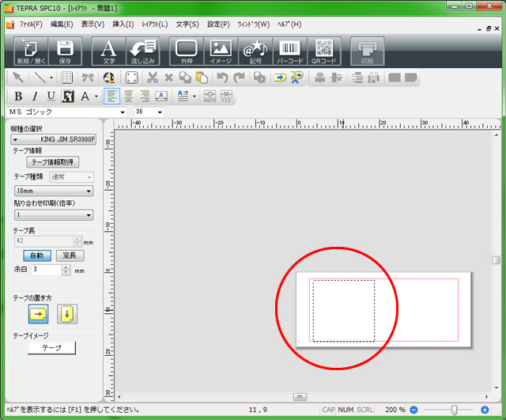Click the horizontal center alignment icon

tap(319, 78)
